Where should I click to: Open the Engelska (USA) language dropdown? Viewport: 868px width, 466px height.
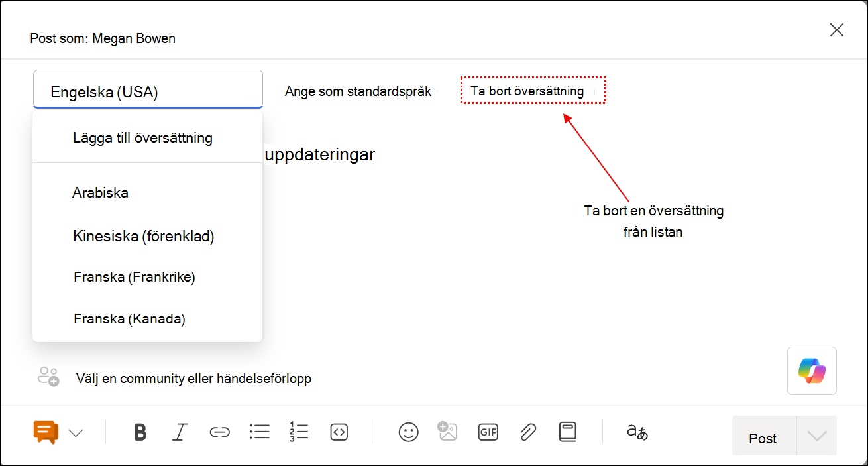148,89
